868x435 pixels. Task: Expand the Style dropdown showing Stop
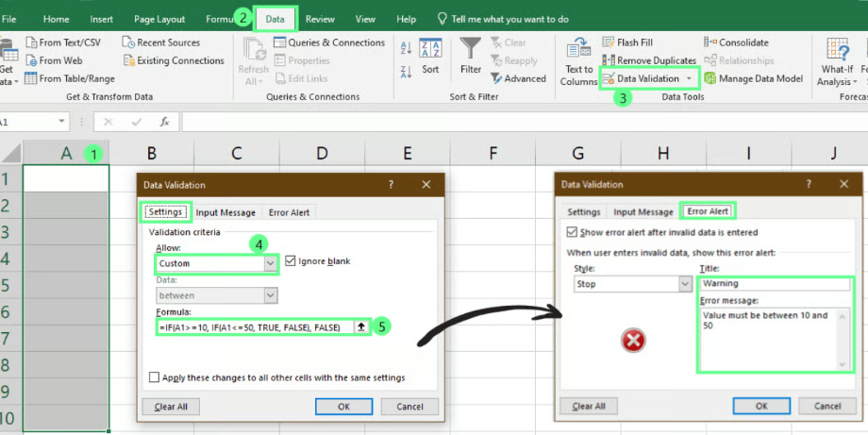[685, 284]
